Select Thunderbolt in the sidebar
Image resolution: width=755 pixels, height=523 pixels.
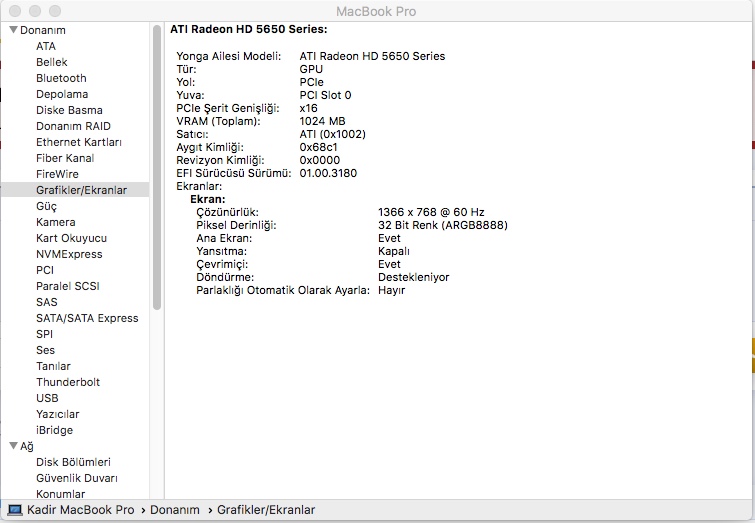(68, 382)
